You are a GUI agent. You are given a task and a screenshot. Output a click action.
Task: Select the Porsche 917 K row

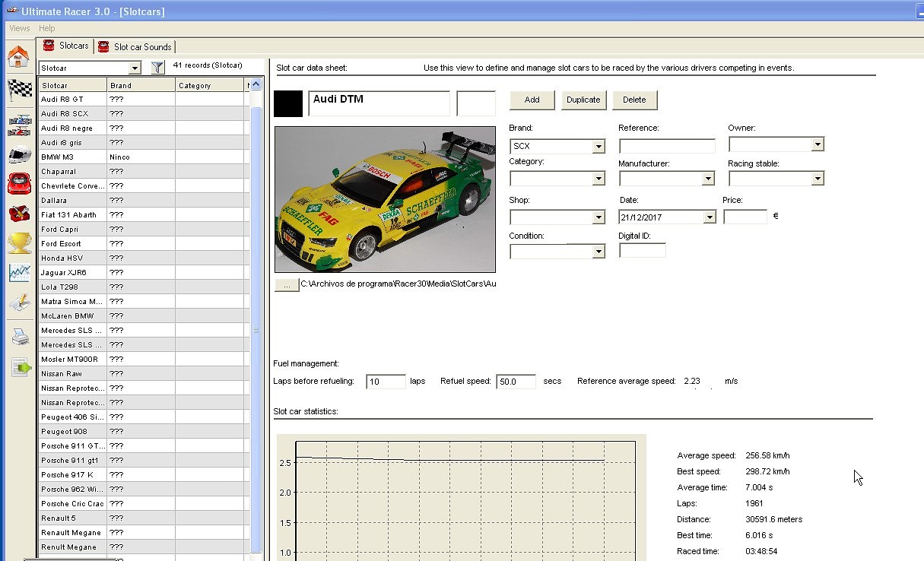(x=144, y=475)
